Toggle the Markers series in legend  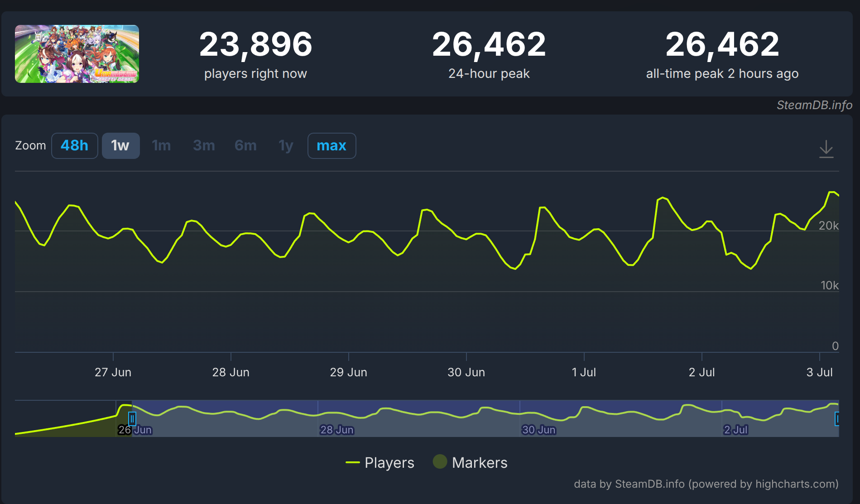pos(479,463)
